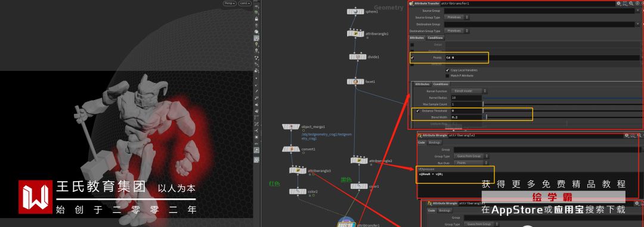This screenshot has height=227, width=644.
Task: Adjust the Blend Width slider
Action: [563, 117]
